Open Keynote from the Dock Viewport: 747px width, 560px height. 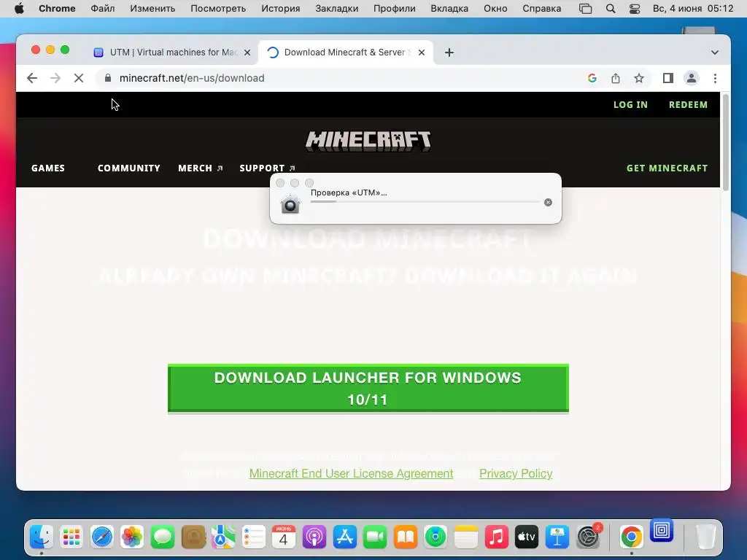(557, 537)
